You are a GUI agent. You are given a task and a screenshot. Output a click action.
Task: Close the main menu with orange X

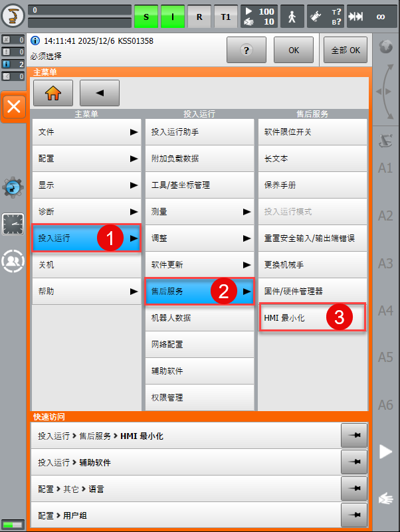(14, 106)
